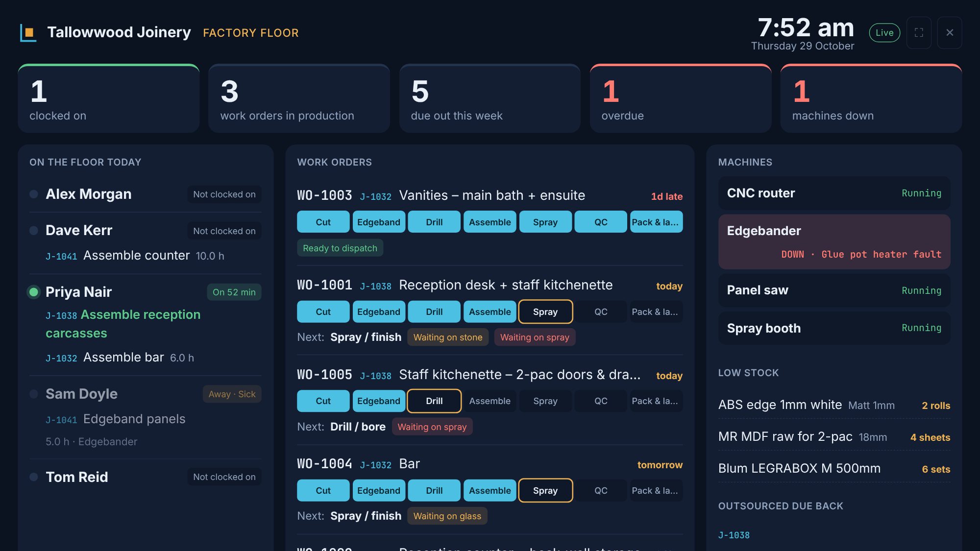Screen dimensions: 980x551
Task: Click Tom Reid's Not clocked on badge
Action: [x=224, y=477]
